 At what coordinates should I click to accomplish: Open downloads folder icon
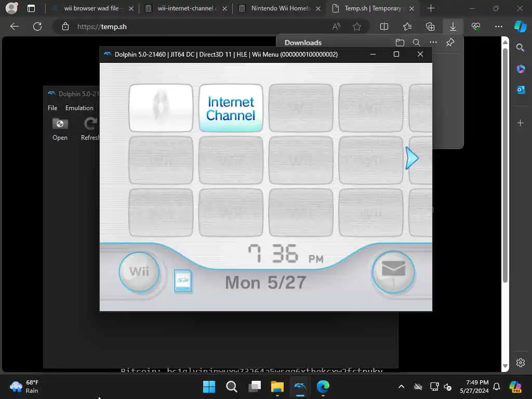[400, 43]
